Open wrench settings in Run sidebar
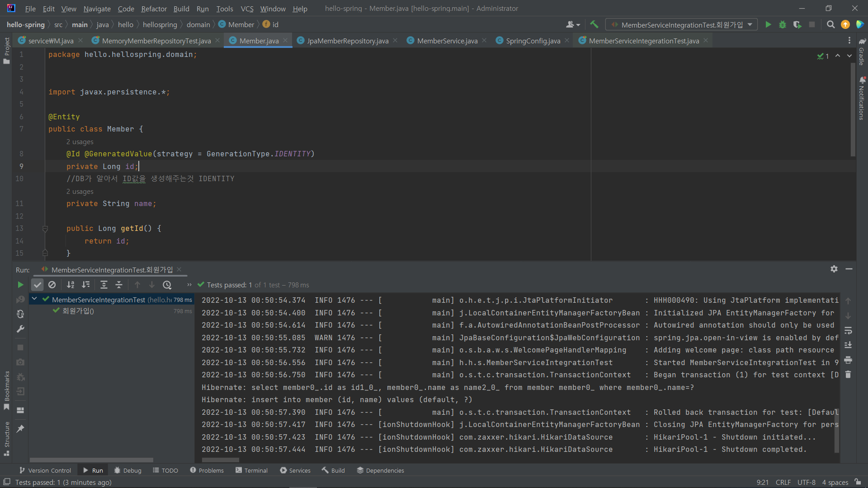Image resolution: width=868 pixels, height=488 pixels. pyautogui.click(x=20, y=329)
